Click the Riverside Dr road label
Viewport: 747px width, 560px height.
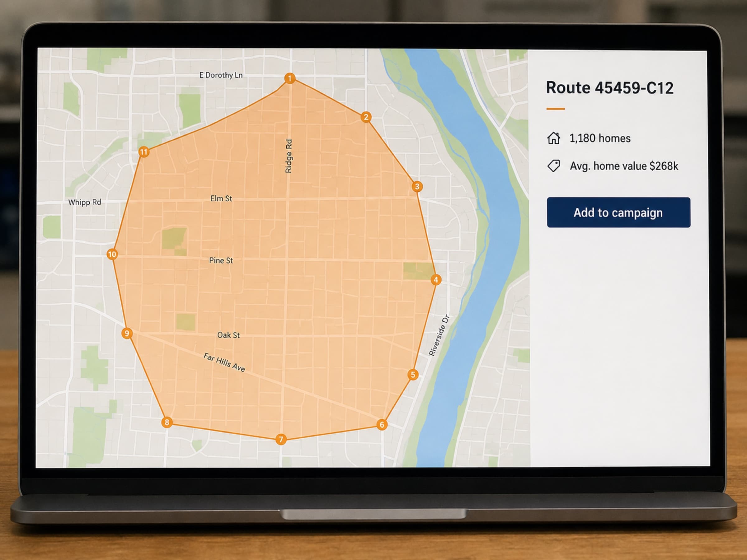click(439, 335)
